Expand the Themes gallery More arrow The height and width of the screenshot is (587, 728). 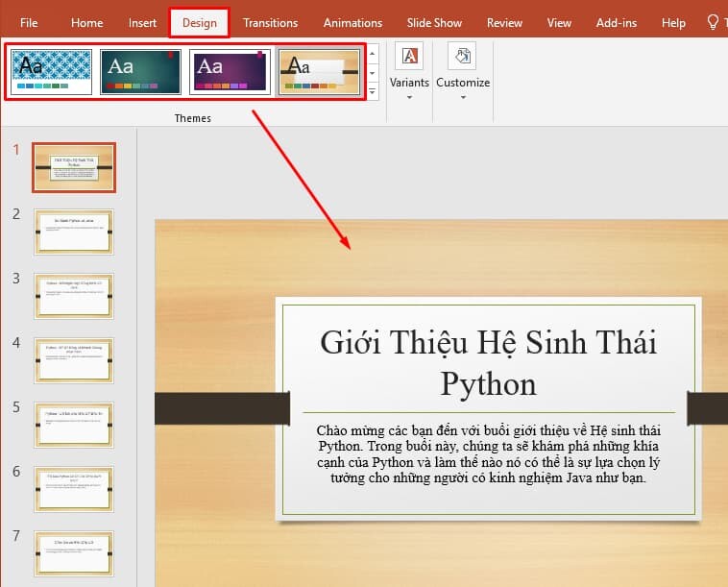pos(373,90)
